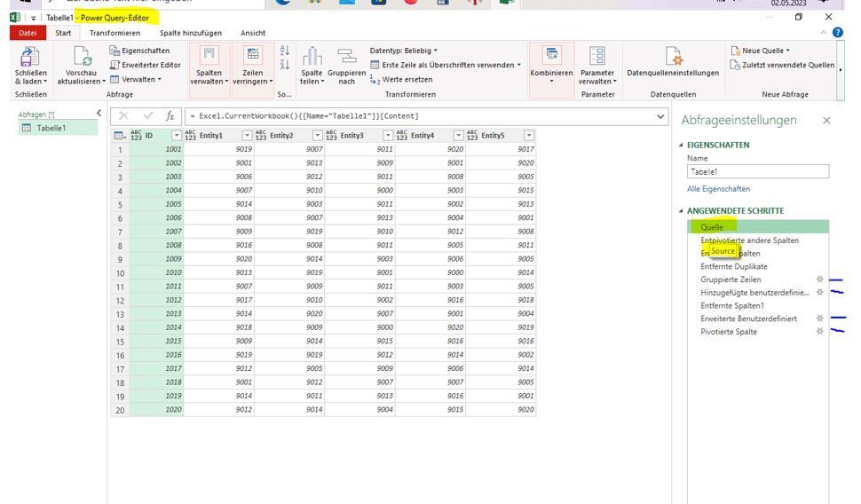This screenshot has width=861, height=504.
Task: Click the fx function icon
Action: click(x=170, y=116)
